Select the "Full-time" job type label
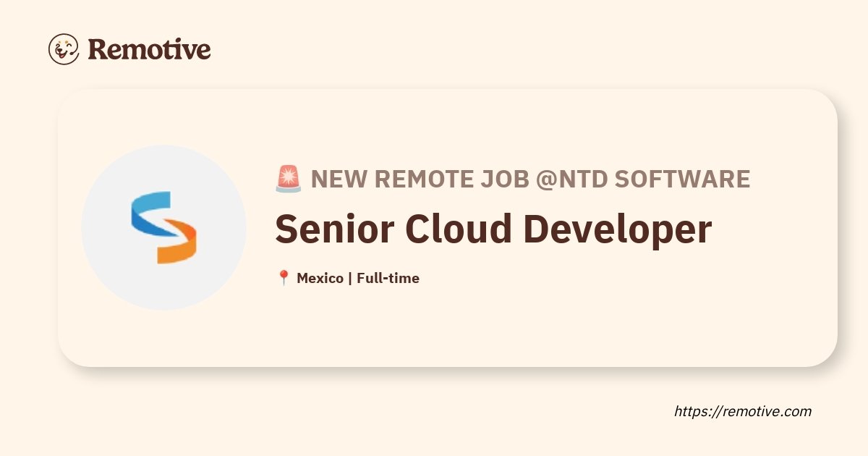 click(x=388, y=278)
